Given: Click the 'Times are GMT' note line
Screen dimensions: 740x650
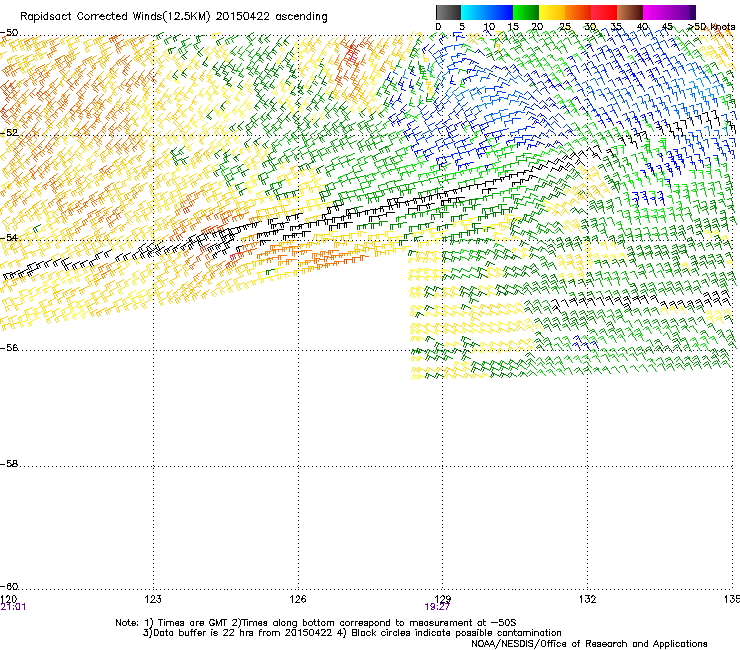Looking at the screenshot, I should (316, 623).
